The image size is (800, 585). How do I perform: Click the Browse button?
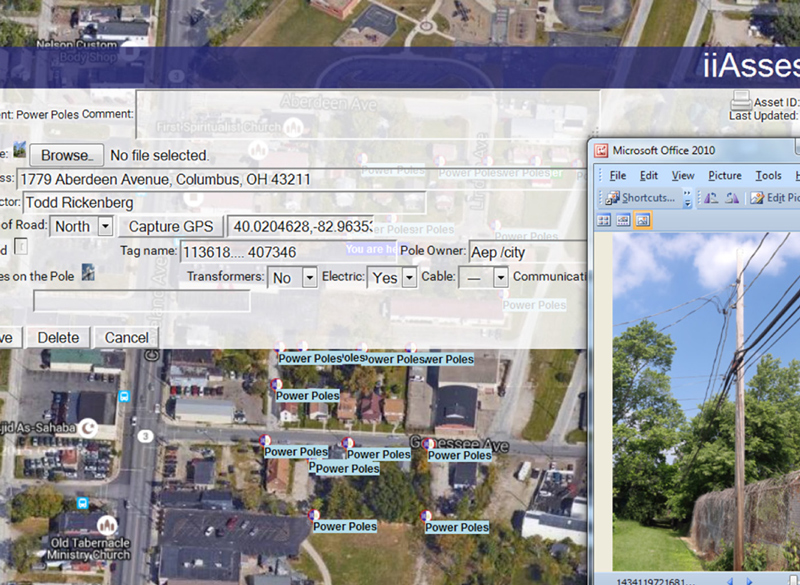tap(66, 155)
